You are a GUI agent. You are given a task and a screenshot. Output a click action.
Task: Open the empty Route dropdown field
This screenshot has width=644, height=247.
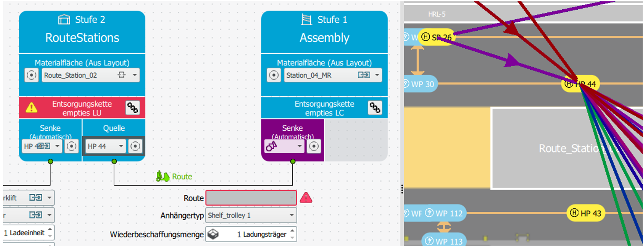[x=251, y=198]
